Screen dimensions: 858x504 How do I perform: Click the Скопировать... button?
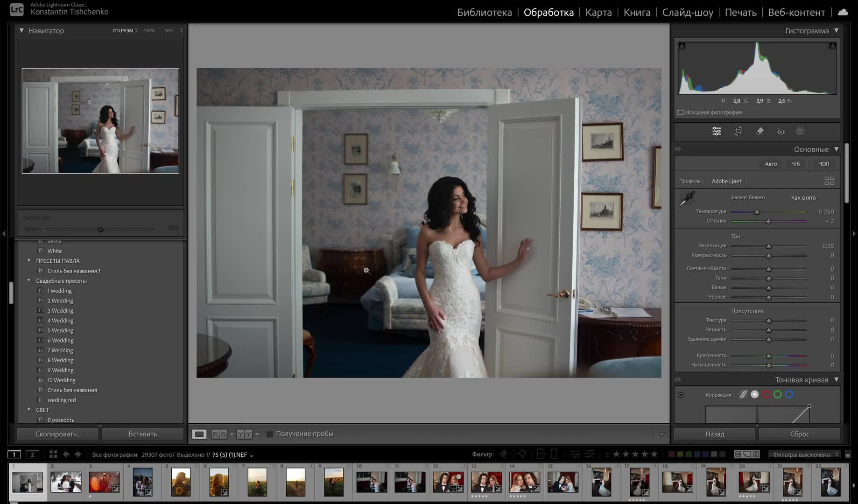click(x=58, y=434)
